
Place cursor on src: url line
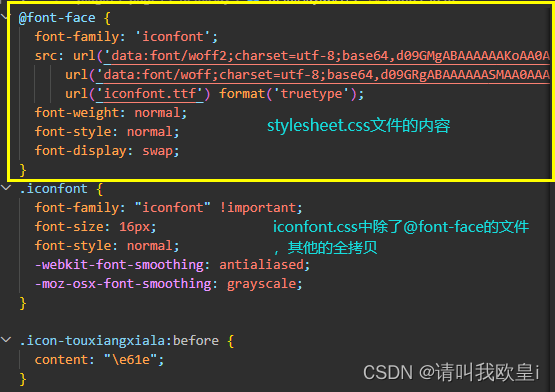(x=292, y=56)
